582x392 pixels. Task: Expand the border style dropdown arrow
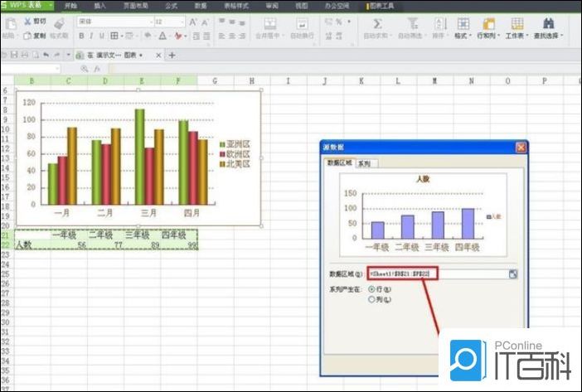pos(122,36)
